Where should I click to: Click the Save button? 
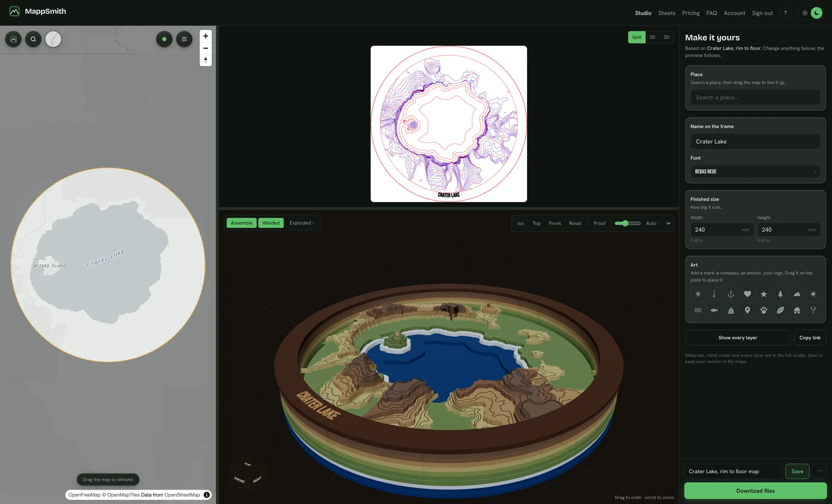click(797, 471)
